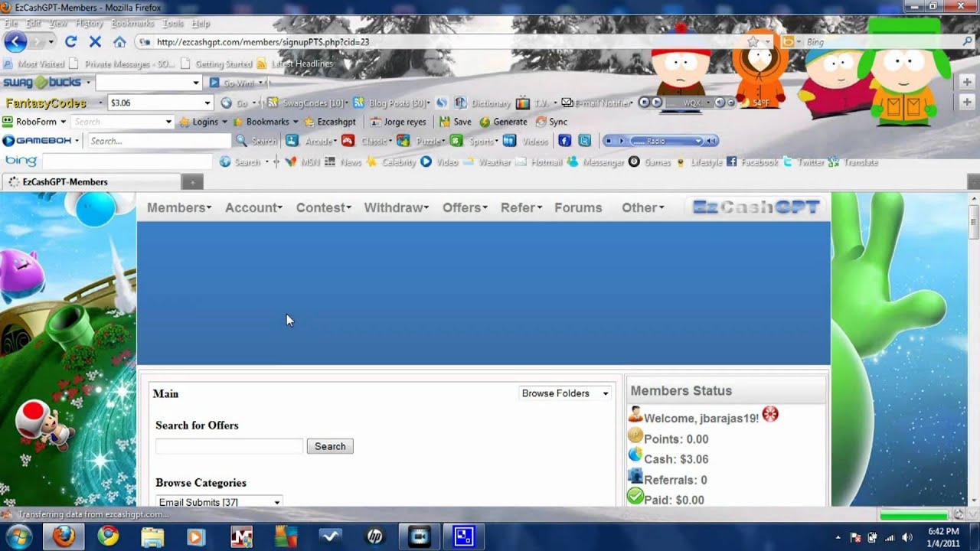Stop loading with the X icon
The width and height of the screenshot is (980, 551).
(95, 42)
